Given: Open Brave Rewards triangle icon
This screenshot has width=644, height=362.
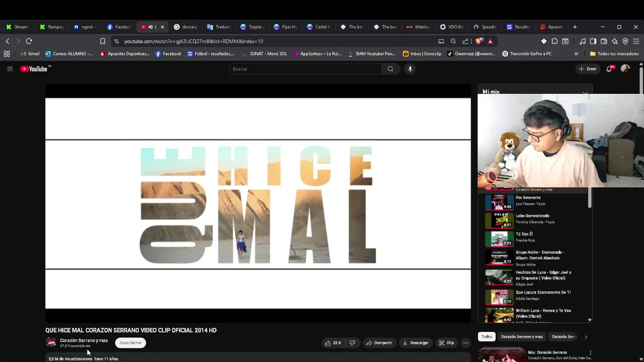Looking at the screenshot, I should coord(490,41).
